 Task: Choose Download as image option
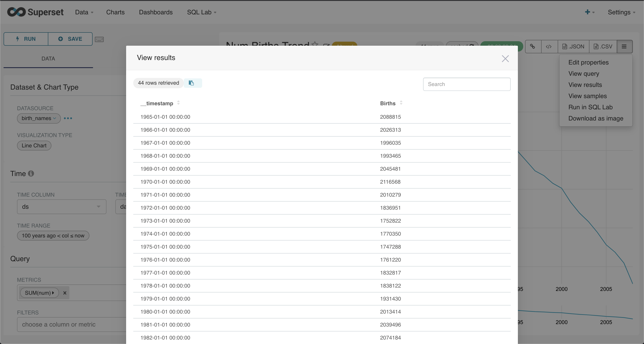point(595,118)
